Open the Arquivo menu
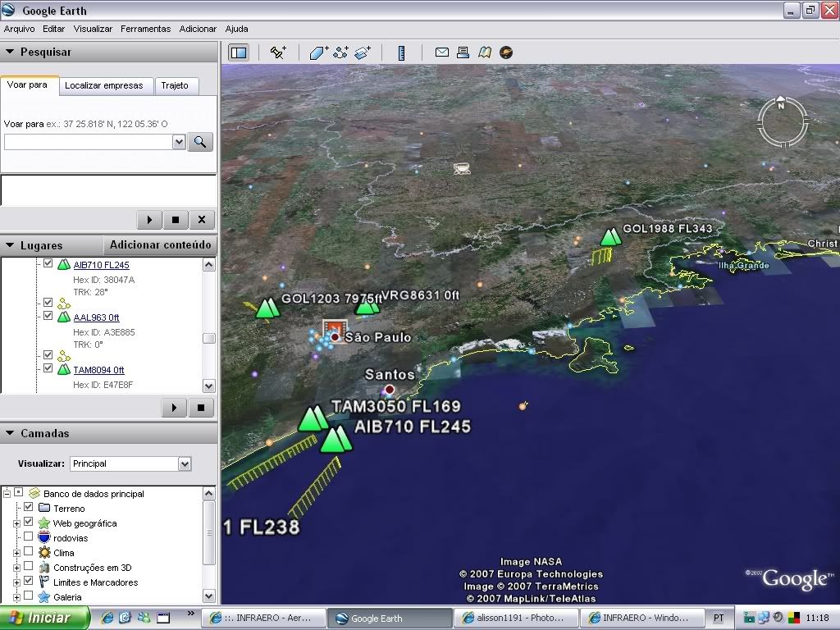Screen dimensions: 840x630 pyautogui.click(x=20, y=29)
